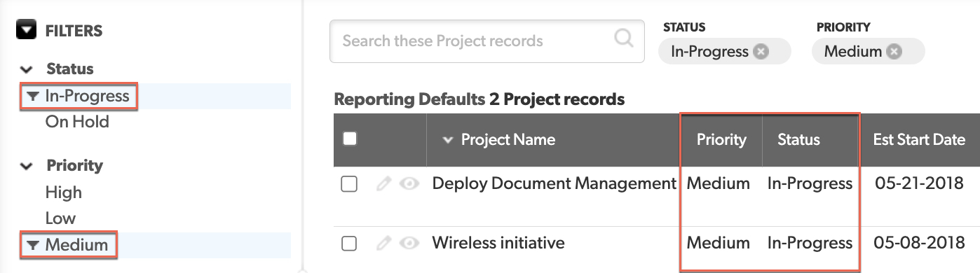This screenshot has width=980, height=273.
Task: Remove the In-Progress status filter chip
Action: tap(761, 52)
